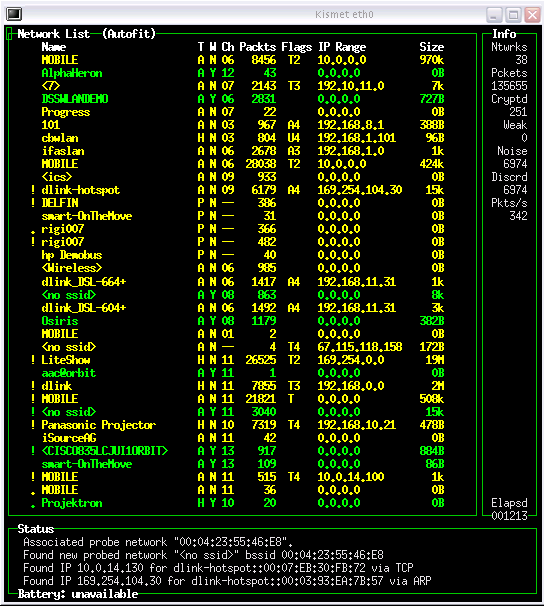Maximize the Kismet eth0 window
This screenshot has height=606, width=544.
[x=513, y=15]
